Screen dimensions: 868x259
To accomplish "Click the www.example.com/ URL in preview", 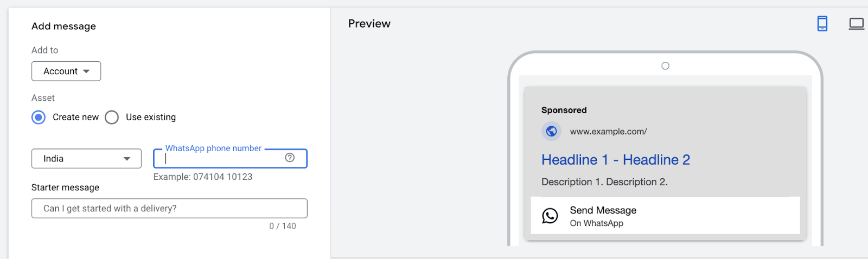I will coord(608,132).
